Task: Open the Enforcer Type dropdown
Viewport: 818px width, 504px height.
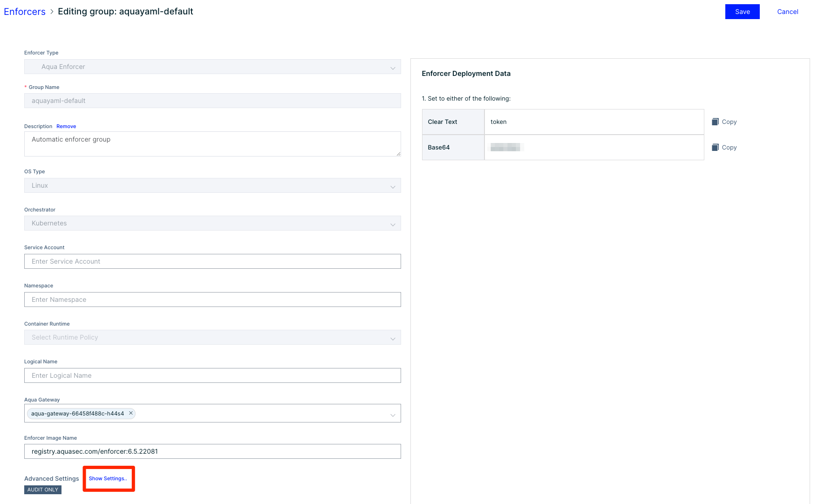Action: 393,67
